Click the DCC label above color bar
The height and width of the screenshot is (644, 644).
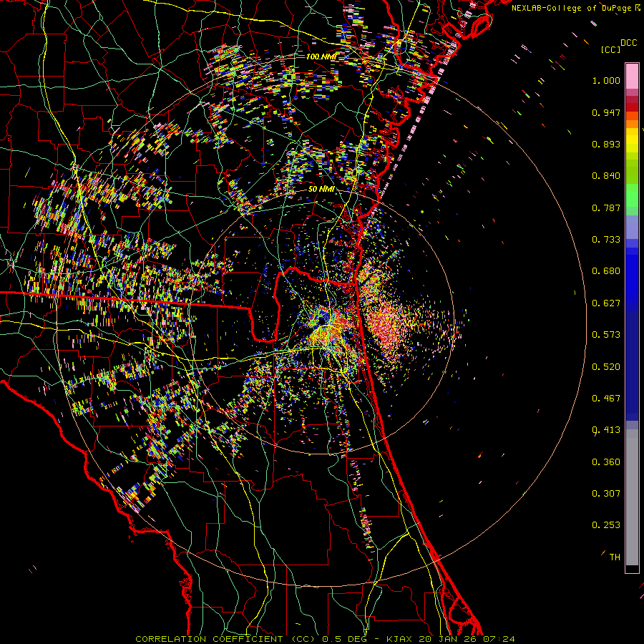click(x=628, y=43)
